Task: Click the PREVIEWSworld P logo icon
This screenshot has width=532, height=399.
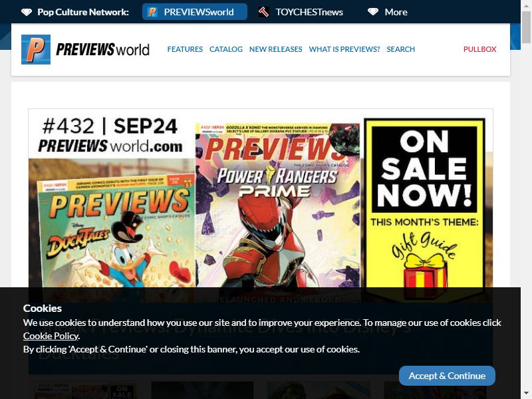Action: (36, 49)
